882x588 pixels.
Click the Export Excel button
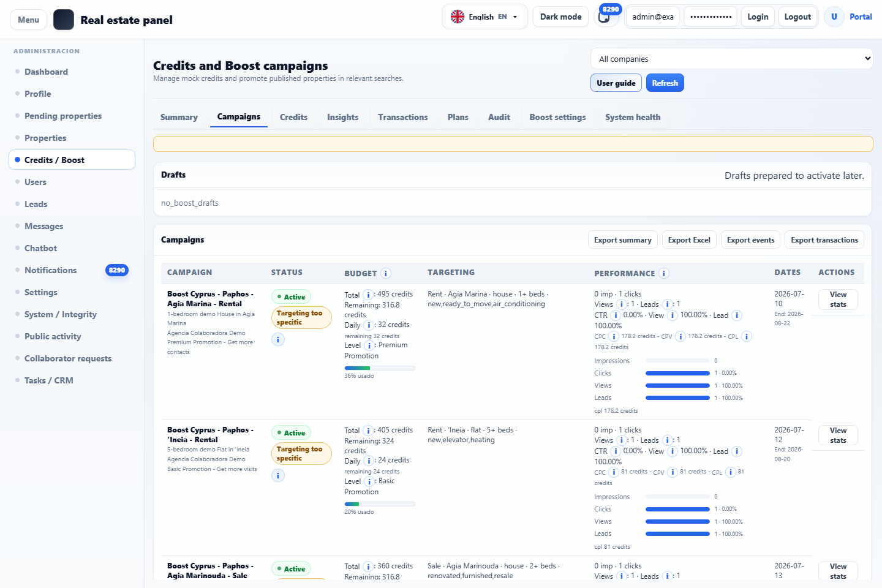coord(689,240)
